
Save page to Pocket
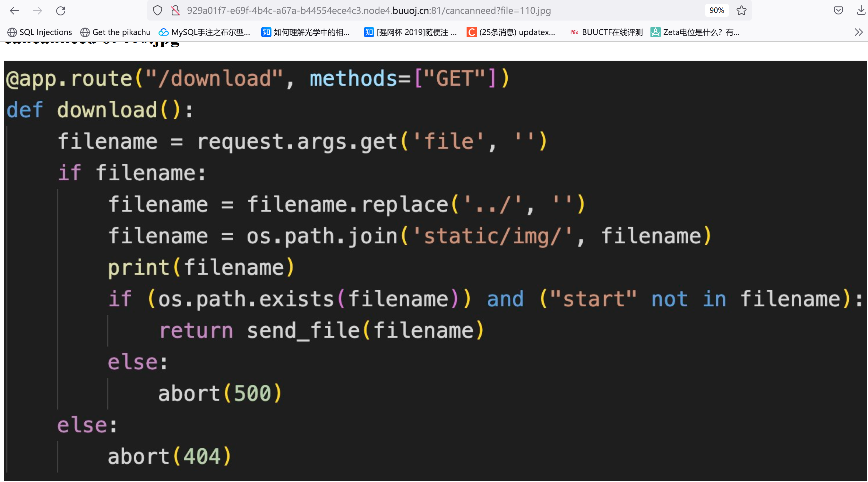838,11
